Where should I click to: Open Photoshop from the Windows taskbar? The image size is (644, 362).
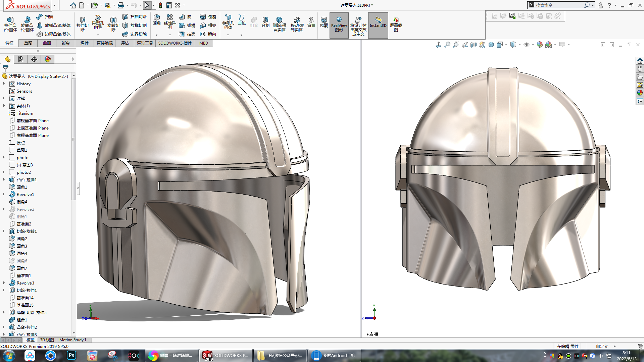click(71, 355)
